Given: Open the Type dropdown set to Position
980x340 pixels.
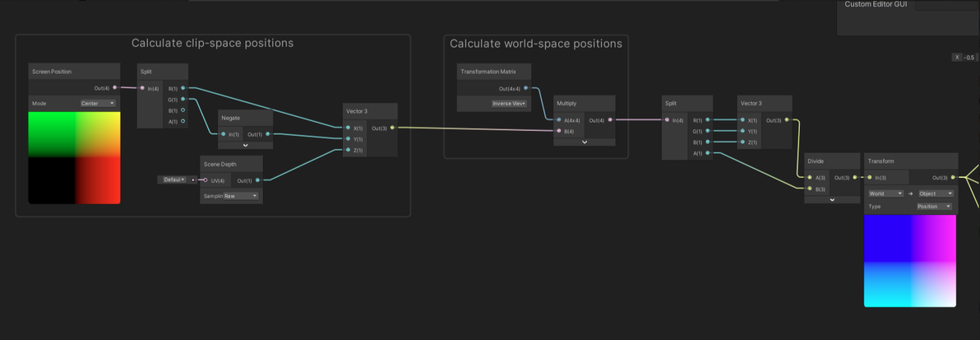Looking at the screenshot, I should [x=935, y=206].
